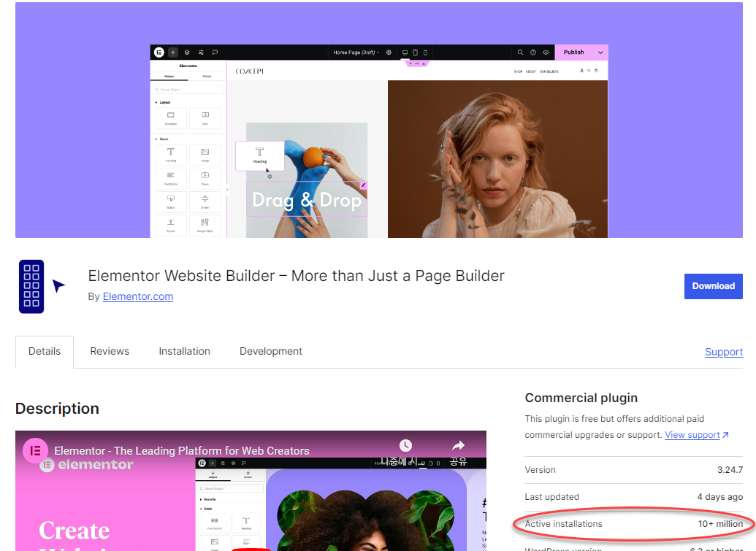Click the "Active installations" label

tap(563, 523)
